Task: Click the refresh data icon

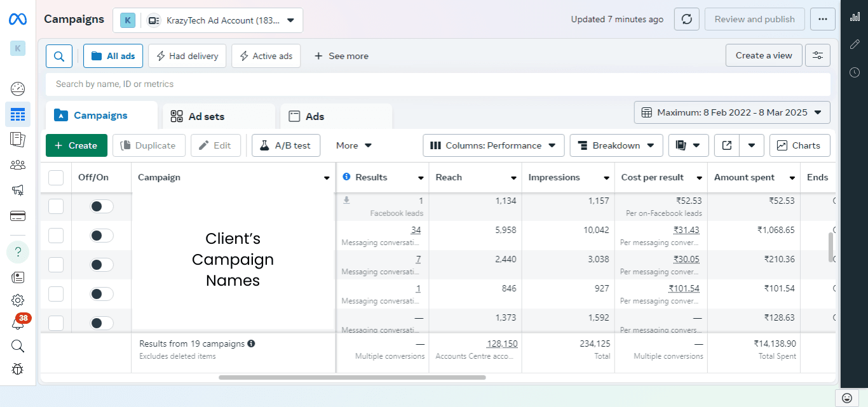Action: tap(686, 19)
